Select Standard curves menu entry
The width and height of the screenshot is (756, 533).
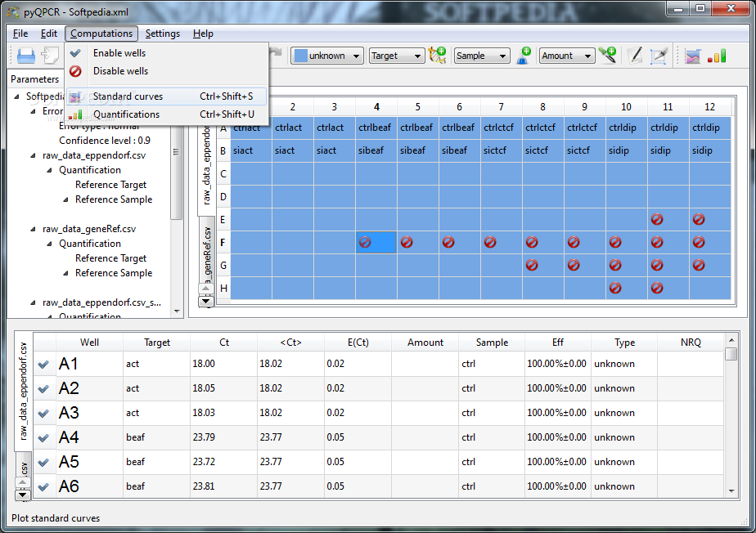(x=166, y=96)
